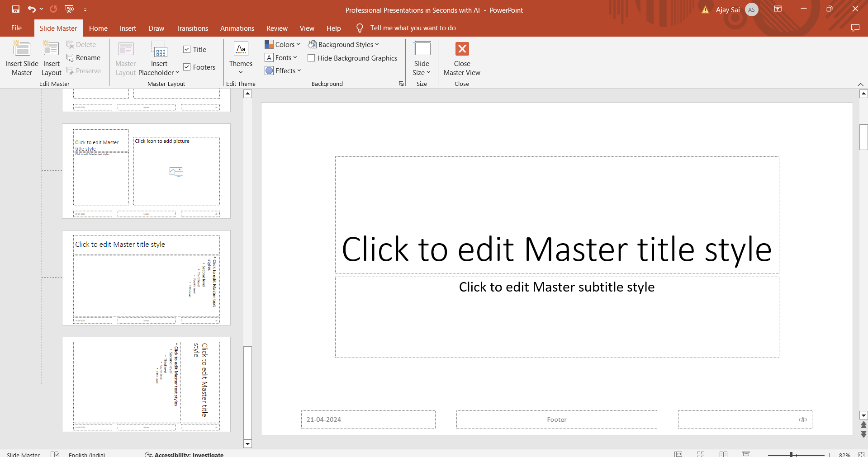Click the zoom slider handle
Image resolution: width=868 pixels, height=457 pixels.
tap(791, 454)
